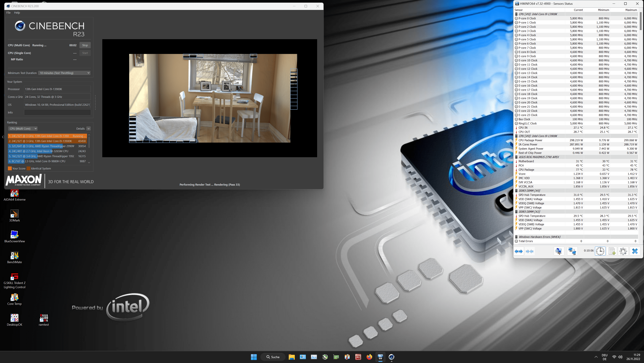Stop the multi core render test
Screen dimensions: 644x363
tap(85, 45)
